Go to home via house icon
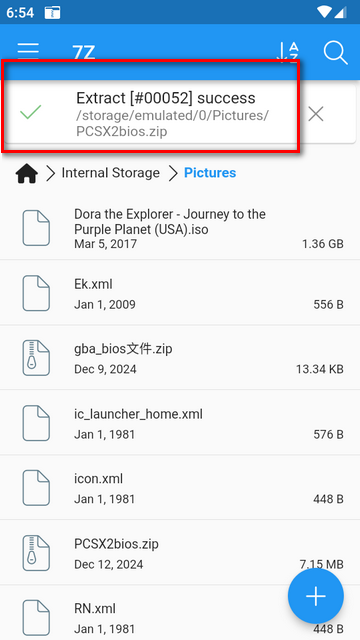360x640 pixels. click(x=27, y=173)
